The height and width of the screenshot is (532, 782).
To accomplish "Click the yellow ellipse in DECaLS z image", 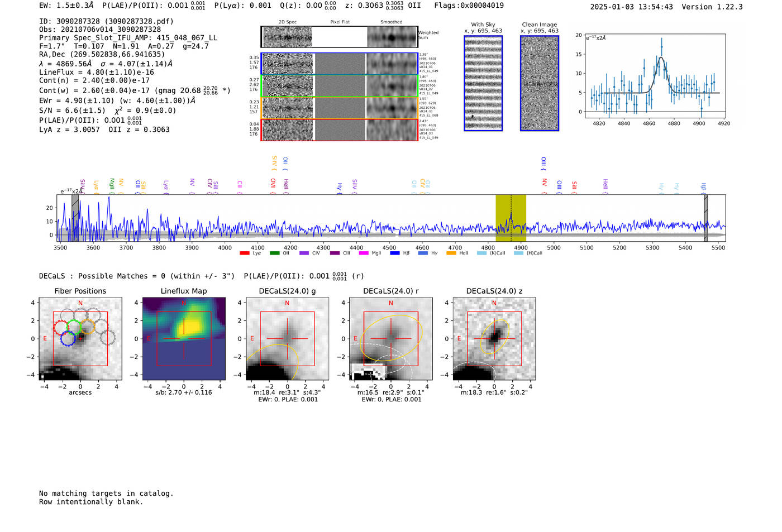I will 494,337.
